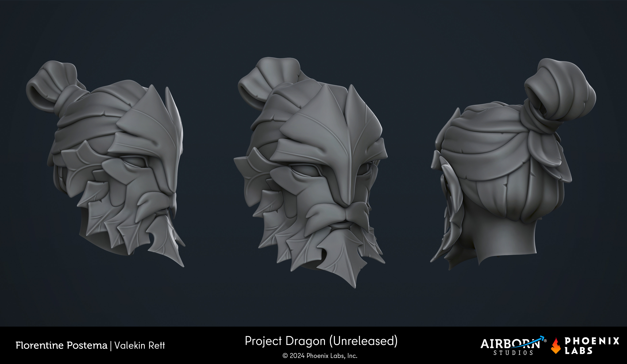Click the "Valekin Rett" name text
627x364 pixels.
tap(140, 345)
